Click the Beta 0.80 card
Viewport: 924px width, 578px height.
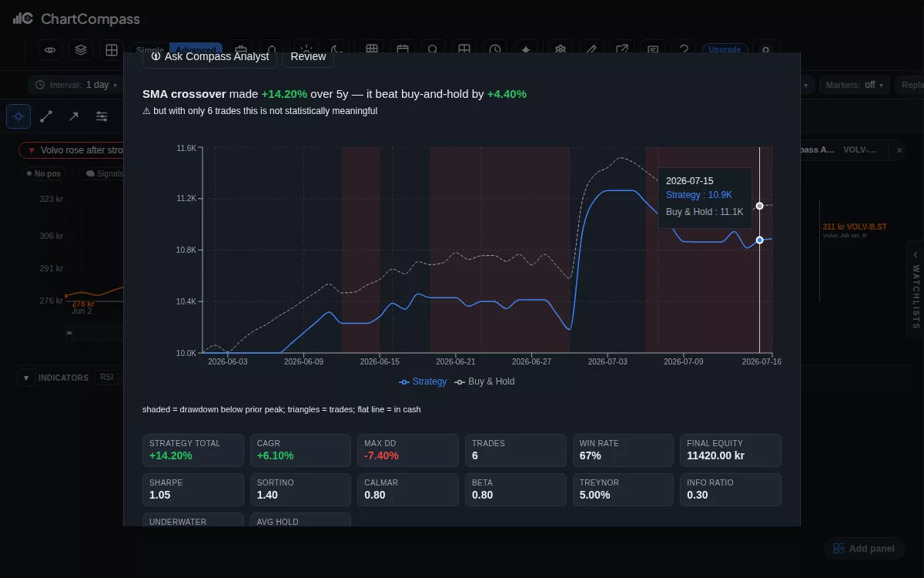point(515,489)
